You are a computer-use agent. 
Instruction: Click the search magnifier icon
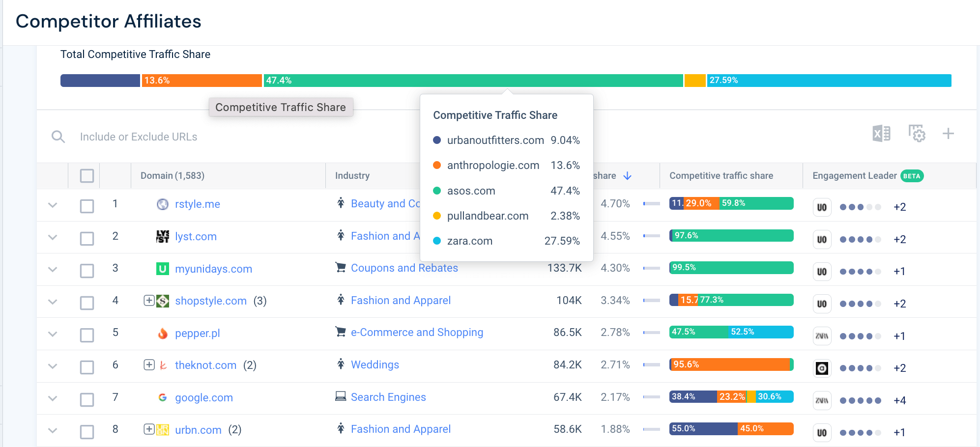[x=58, y=137]
